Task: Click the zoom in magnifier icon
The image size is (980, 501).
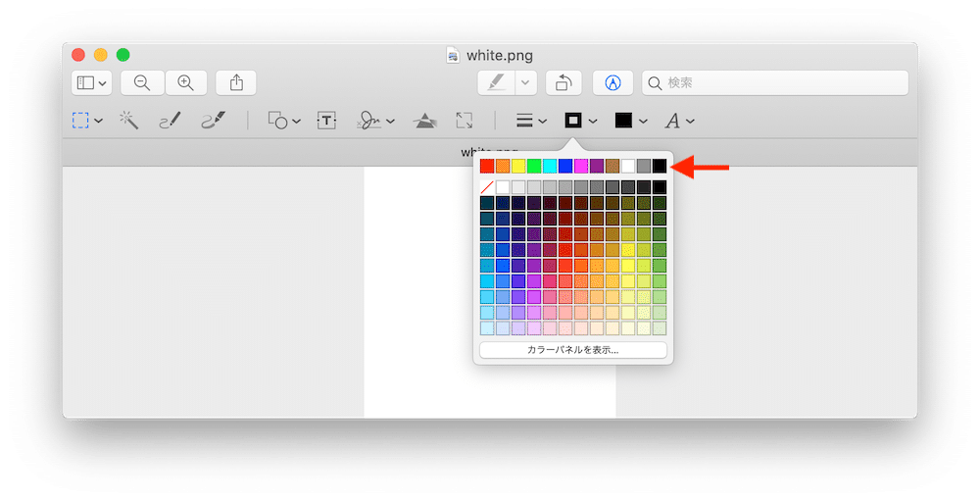Action: click(186, 83)
